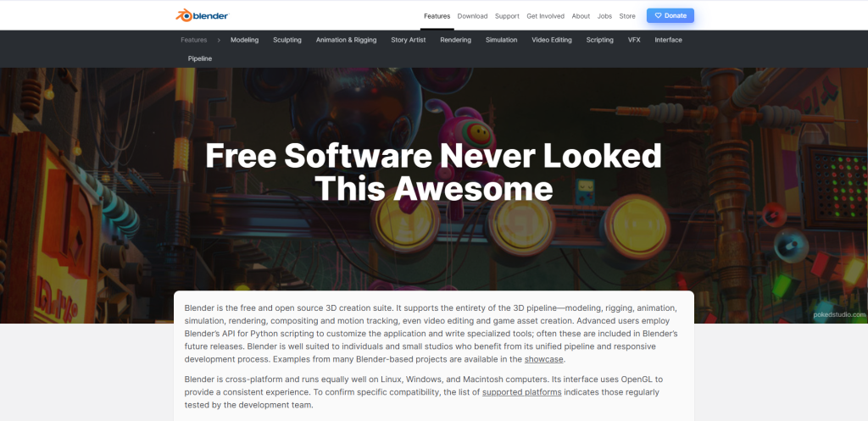Click the Features breadcrumb link
The image size is (868, 421).
click(x=193, y=40)
